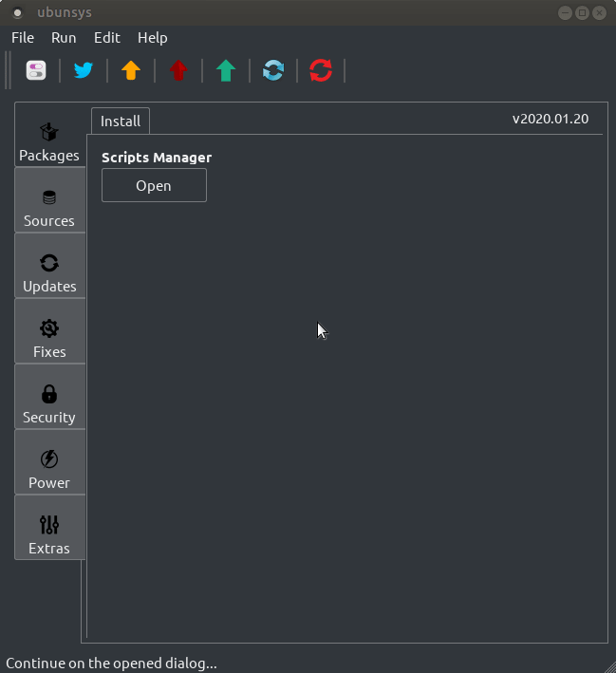The image size is (616, 673).
Task: Click the blue refresh arrows icon
Action: point(273,70)
